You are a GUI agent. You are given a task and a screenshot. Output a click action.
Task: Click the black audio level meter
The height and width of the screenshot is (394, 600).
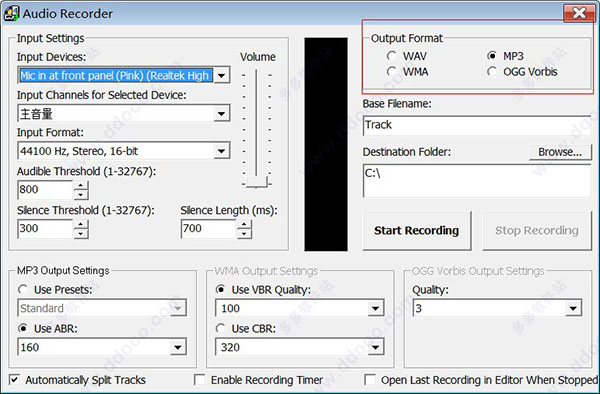(x=326, y=144)
